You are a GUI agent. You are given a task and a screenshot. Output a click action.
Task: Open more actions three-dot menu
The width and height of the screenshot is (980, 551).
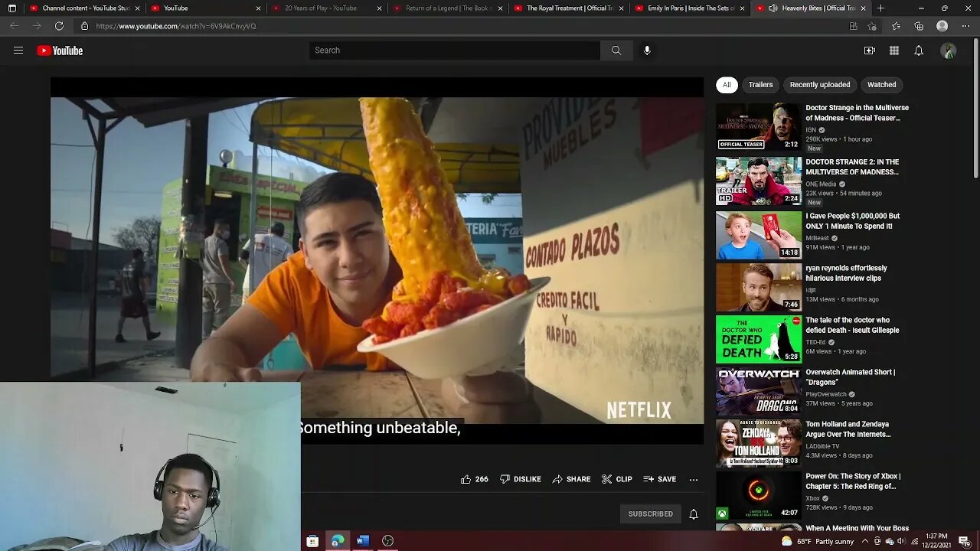pyautogui.click(x=694, y=479)
